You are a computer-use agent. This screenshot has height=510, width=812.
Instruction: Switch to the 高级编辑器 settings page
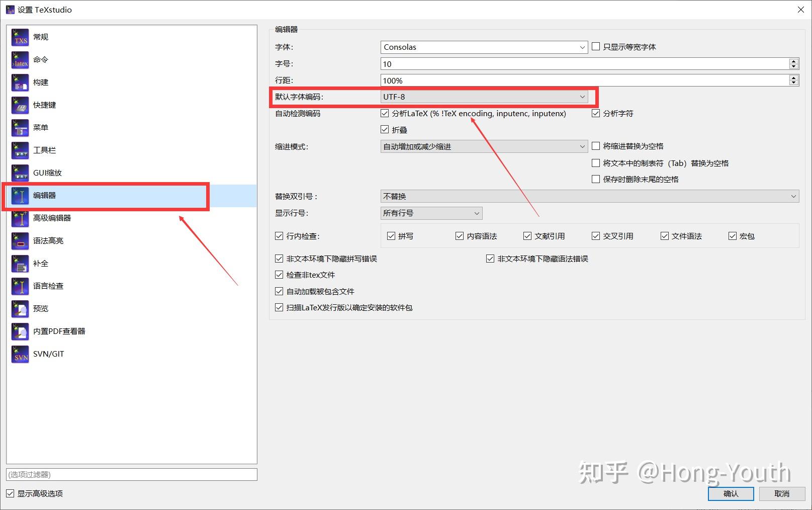pos(52,218)
